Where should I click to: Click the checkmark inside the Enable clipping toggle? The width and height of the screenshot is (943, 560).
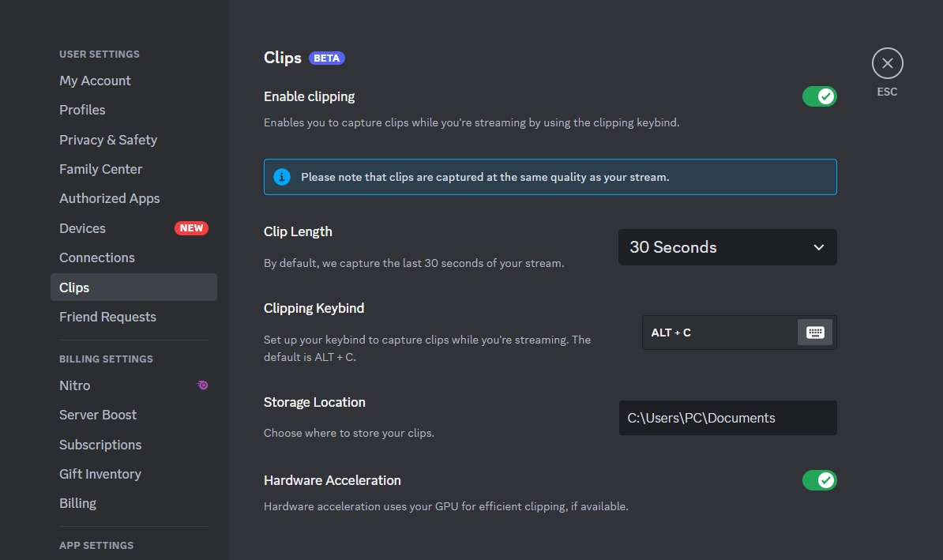pos(826,96)
